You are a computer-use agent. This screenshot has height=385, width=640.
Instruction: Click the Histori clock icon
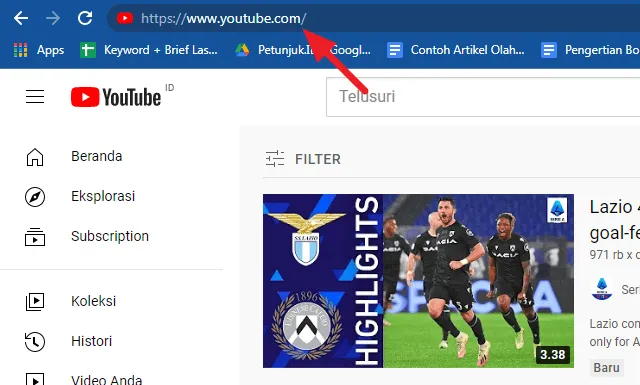click(35, 342)
